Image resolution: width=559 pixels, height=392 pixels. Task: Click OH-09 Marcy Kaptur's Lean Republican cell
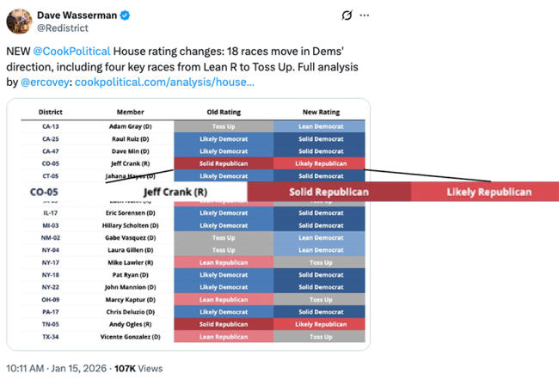[224, 299]
